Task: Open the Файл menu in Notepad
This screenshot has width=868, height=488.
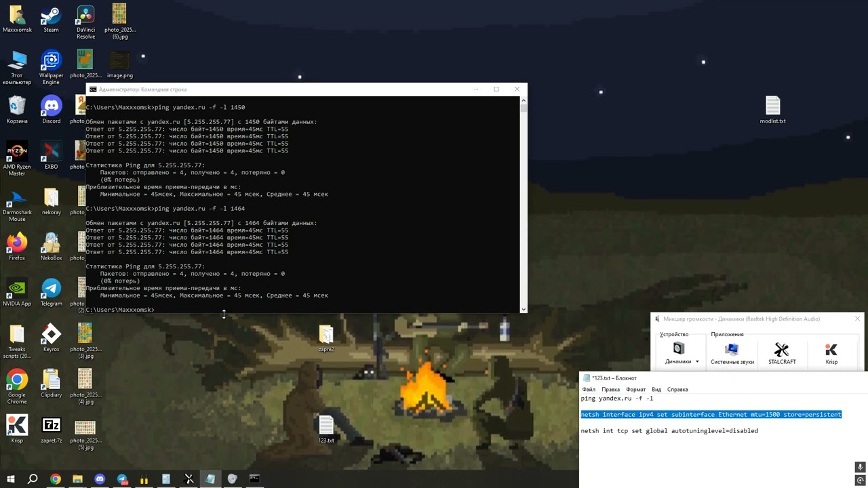Action: pyautogui.click(x=588, y=389)
